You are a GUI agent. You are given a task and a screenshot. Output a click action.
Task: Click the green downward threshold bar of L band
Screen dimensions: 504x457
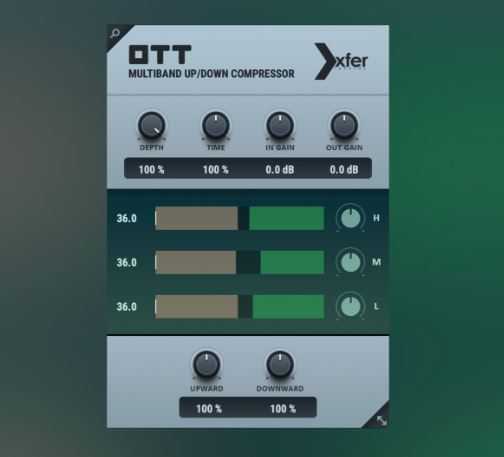click(288, 306)
